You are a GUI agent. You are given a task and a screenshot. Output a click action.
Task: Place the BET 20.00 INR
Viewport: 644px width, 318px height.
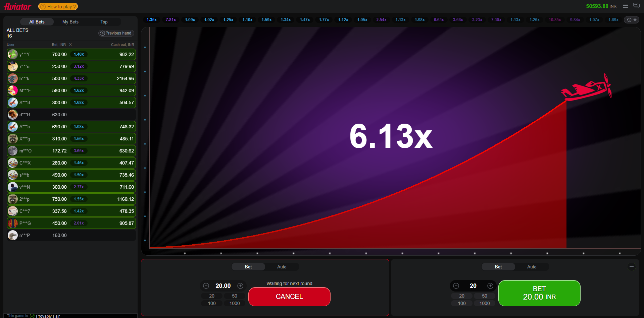pos(539,293)
